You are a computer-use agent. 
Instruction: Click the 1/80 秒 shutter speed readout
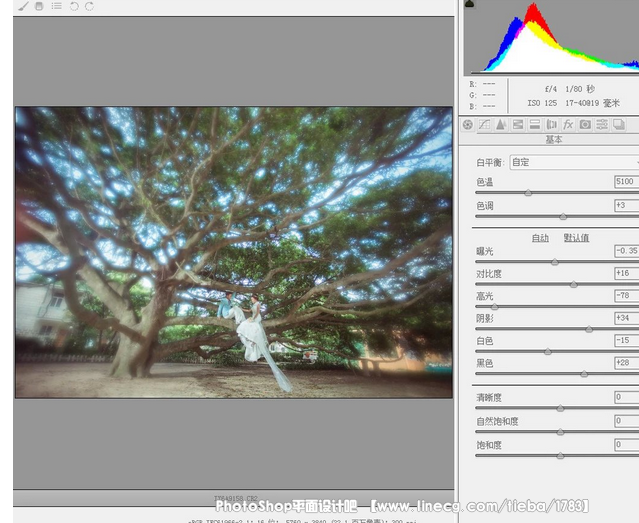coord(580,89)
